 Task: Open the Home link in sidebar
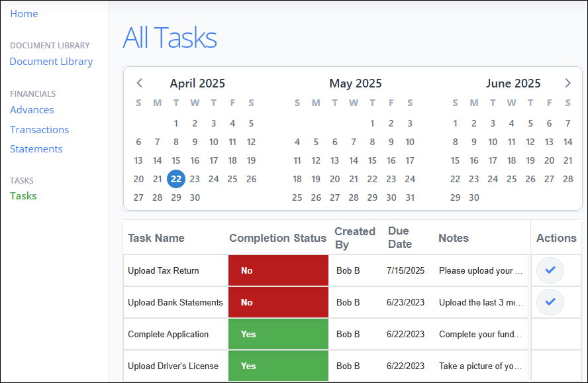24,14
